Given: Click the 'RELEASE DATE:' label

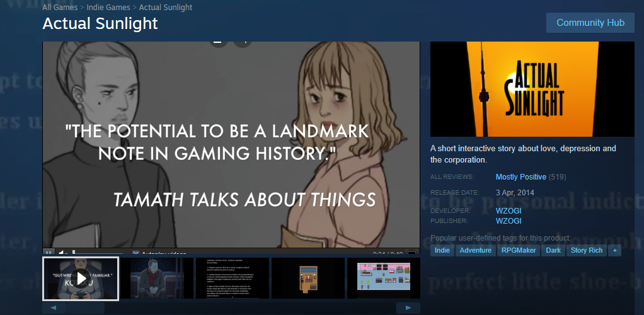Looking at the screenshot, I should click(x=455, y=192).
